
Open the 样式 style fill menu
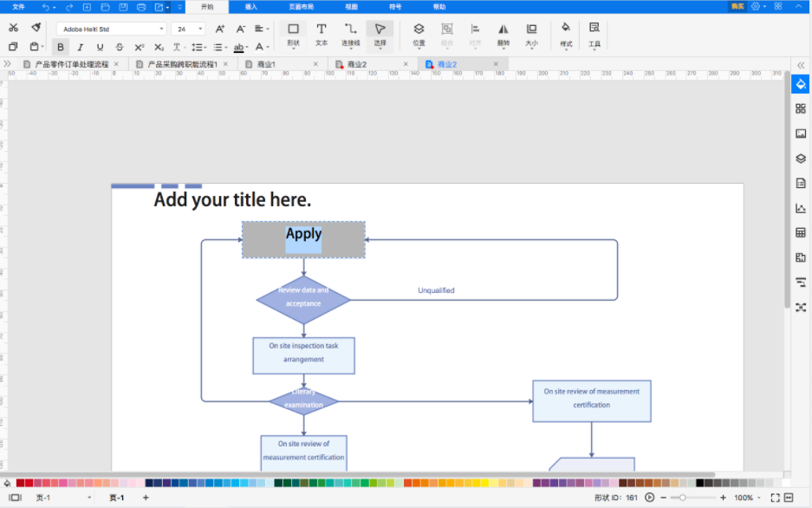tap(566, 35)
